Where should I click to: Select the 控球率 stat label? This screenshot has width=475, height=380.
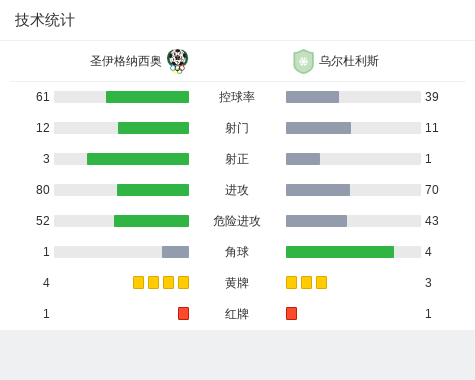tap(237, 97)
